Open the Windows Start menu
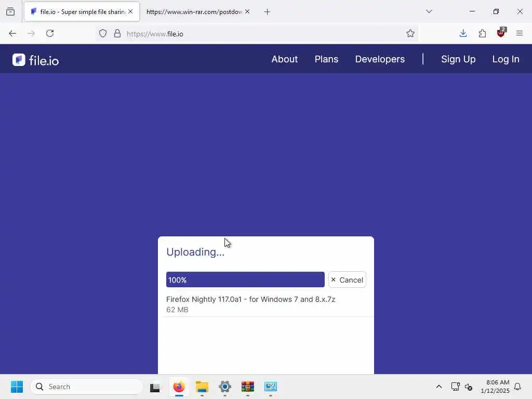The image size is (532, 399). tap(17, 387)
